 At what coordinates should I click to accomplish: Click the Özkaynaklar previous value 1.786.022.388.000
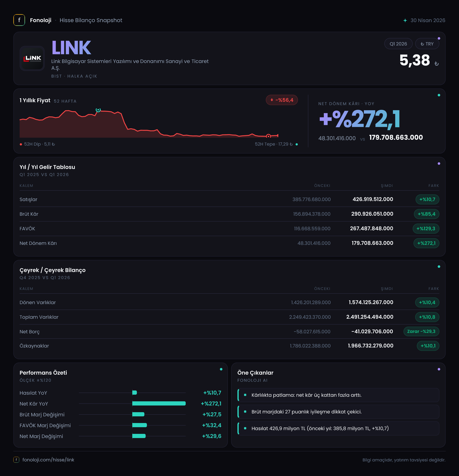tap(310, 346)
